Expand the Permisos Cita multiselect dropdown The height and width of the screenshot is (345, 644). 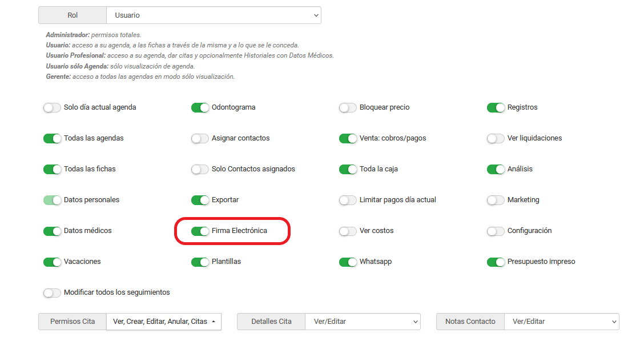click(x=164, y=322)
